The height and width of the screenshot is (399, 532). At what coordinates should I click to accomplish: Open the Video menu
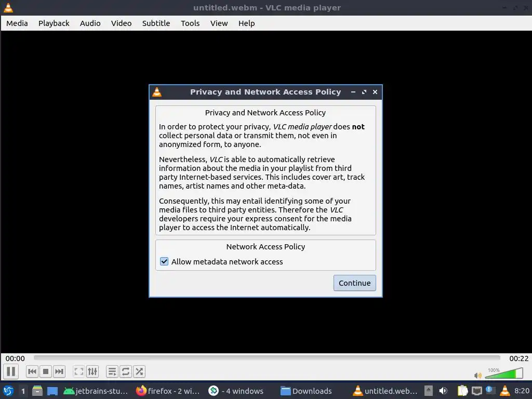click(x=121, y=23)
